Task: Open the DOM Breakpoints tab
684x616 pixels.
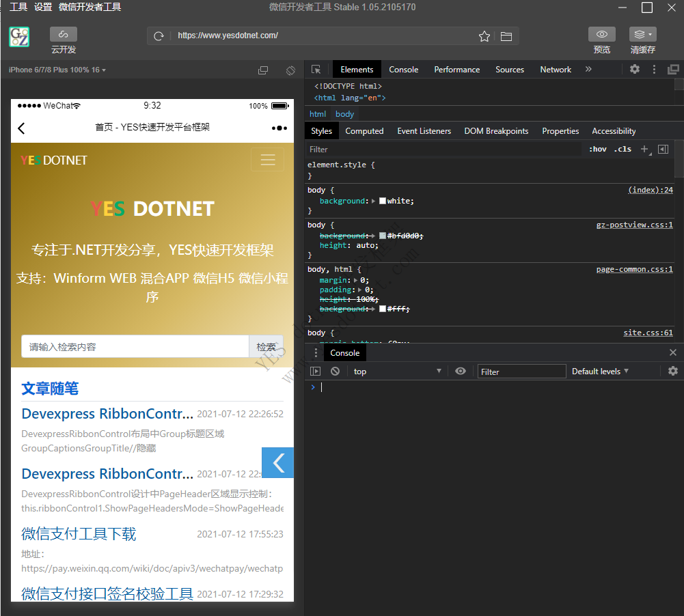Action: [x=496, y=131]
